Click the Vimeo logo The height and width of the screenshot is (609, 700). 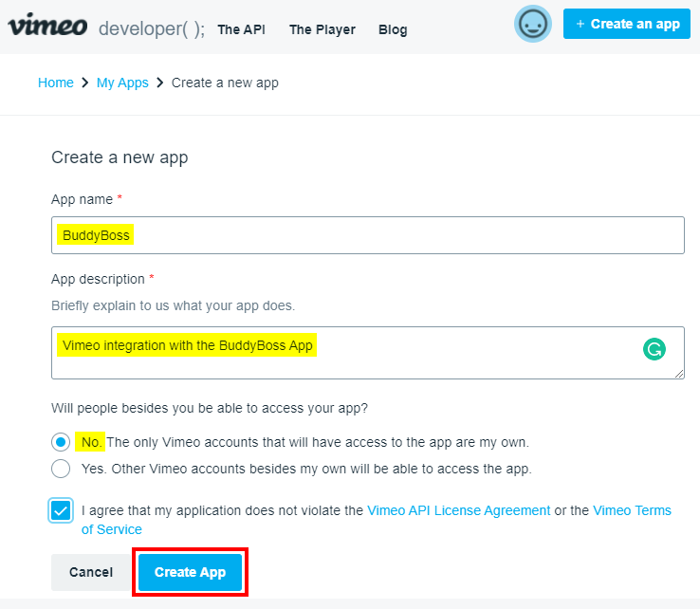pos(47,26)
